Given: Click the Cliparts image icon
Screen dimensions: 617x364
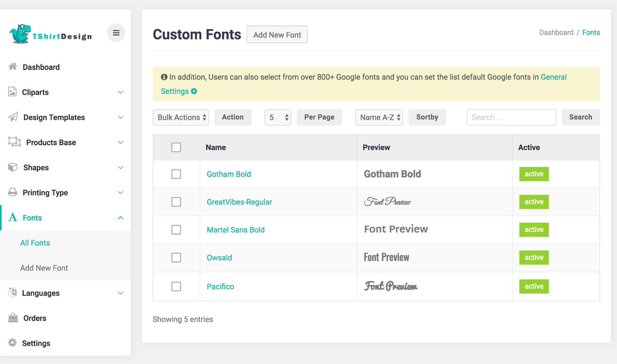Looking at the screenshot, I should pyautogui.click(x=12, y=92).
